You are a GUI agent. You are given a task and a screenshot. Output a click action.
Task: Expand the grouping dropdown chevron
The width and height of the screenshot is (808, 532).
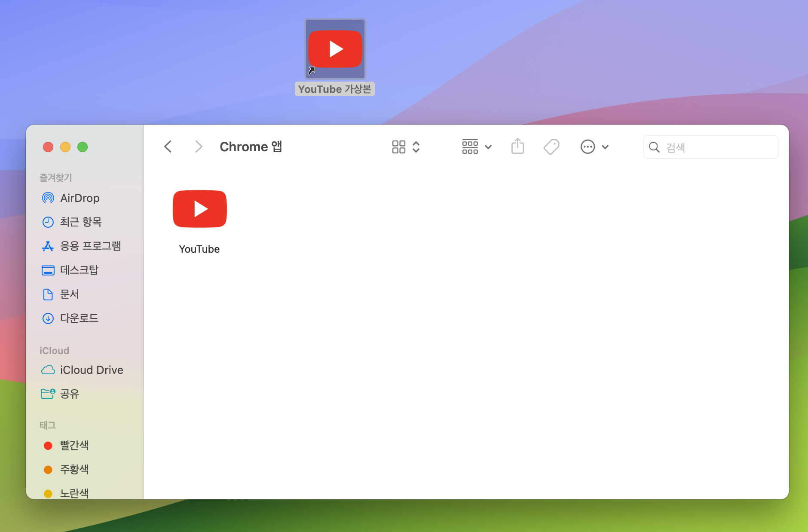488,147
